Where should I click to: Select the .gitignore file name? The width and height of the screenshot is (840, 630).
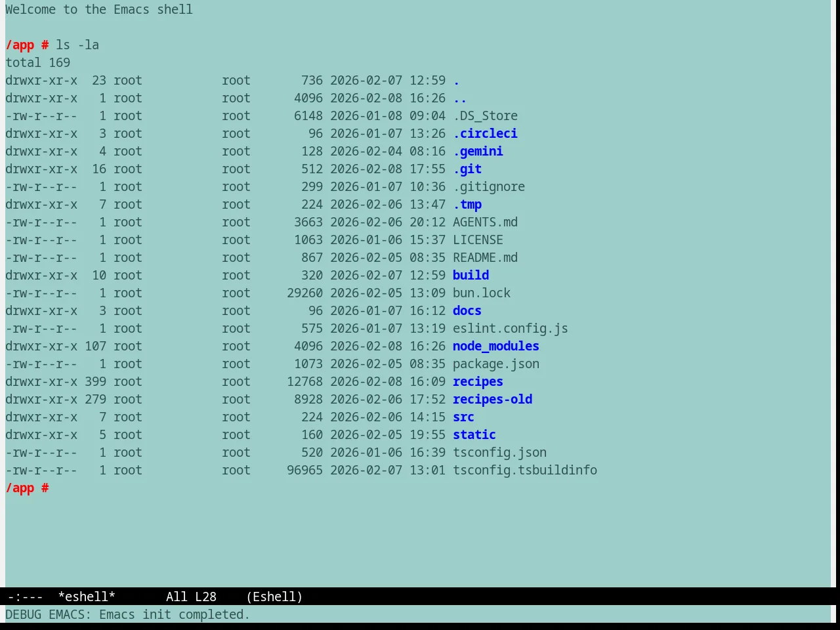tap(489, 187)
